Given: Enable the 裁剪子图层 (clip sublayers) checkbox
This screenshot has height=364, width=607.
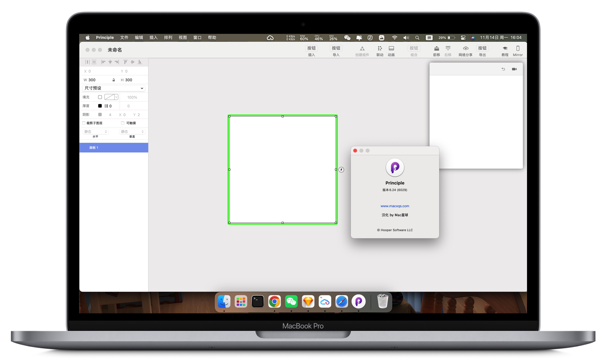Looking at the screenshot, I should [x=84, y=123].
